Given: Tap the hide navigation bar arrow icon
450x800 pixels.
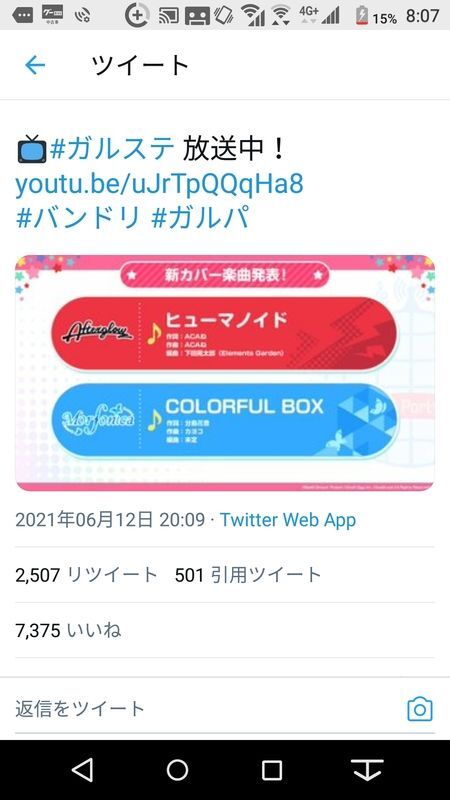Looking at the screenshot, I should 367,769.
